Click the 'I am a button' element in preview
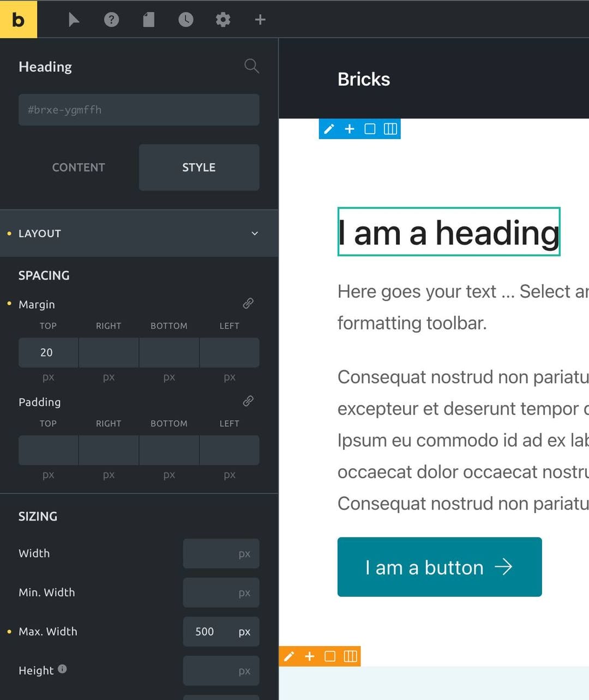The height and width of the screenshot is (700, 589). tap(440, 567)
